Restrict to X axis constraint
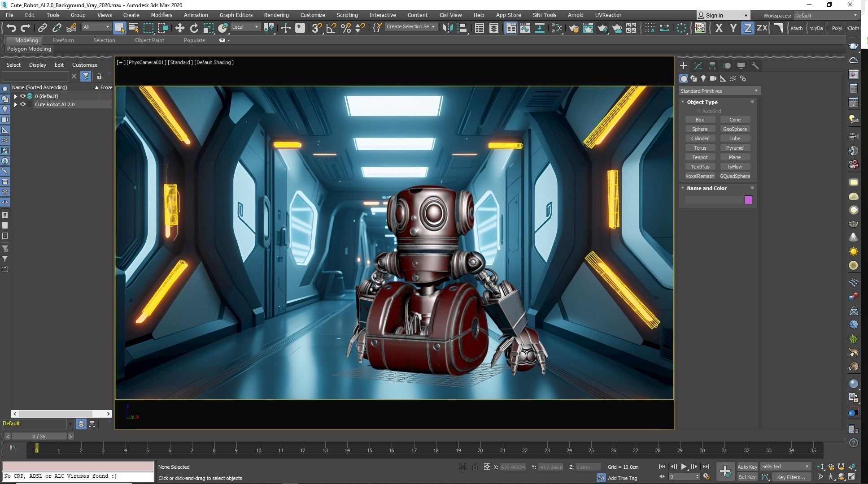The image size is (868, 484). 719,28
